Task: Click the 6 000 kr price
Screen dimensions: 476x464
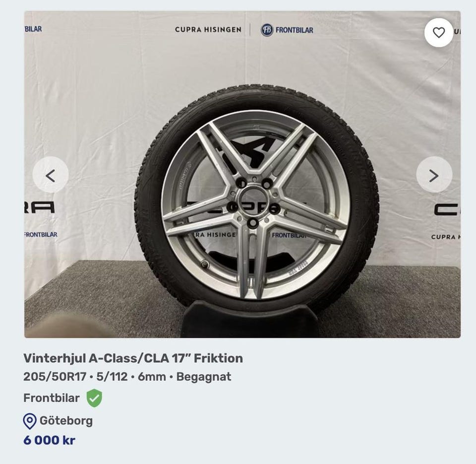Action: click(49, 440)
